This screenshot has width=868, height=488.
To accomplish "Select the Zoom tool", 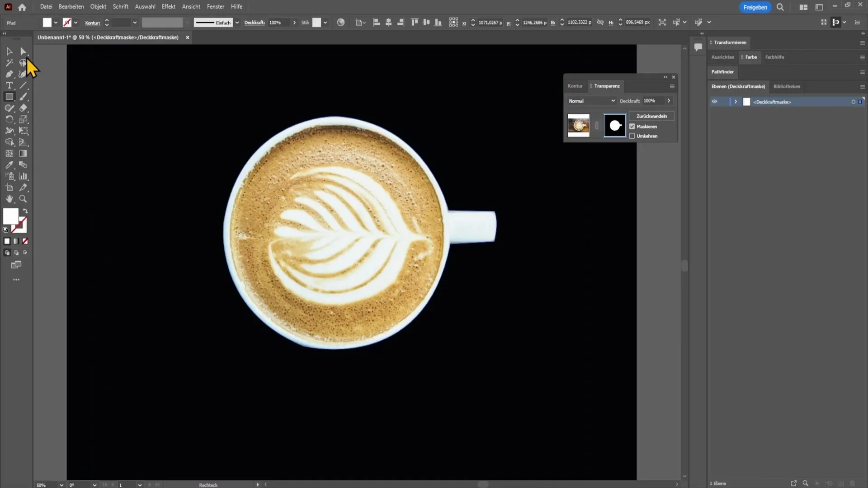I will (x=23, y=199).
